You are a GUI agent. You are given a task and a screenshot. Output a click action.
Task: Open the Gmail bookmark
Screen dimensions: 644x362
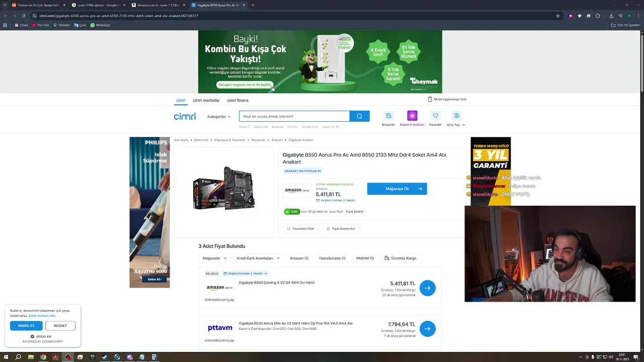(x=21, y=25)
